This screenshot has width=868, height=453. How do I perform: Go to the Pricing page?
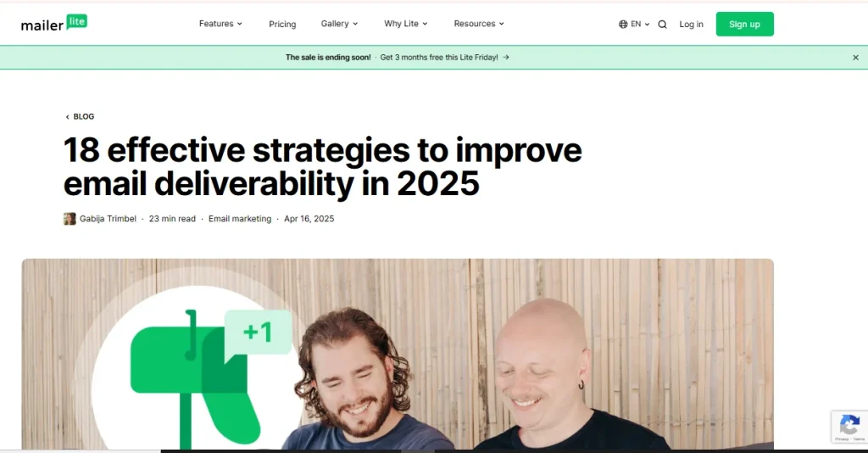282,25
